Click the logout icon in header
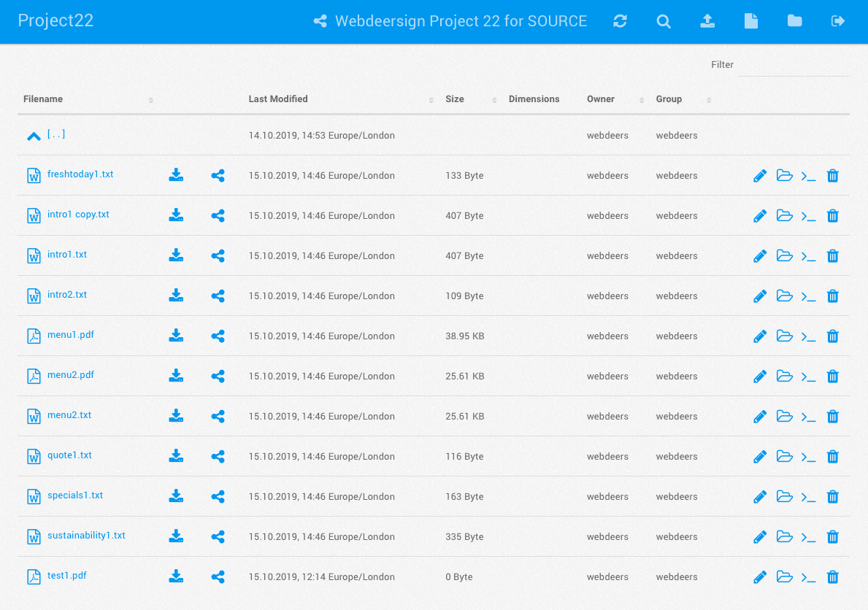Screen dimensions: 868x610 (838, 21)
